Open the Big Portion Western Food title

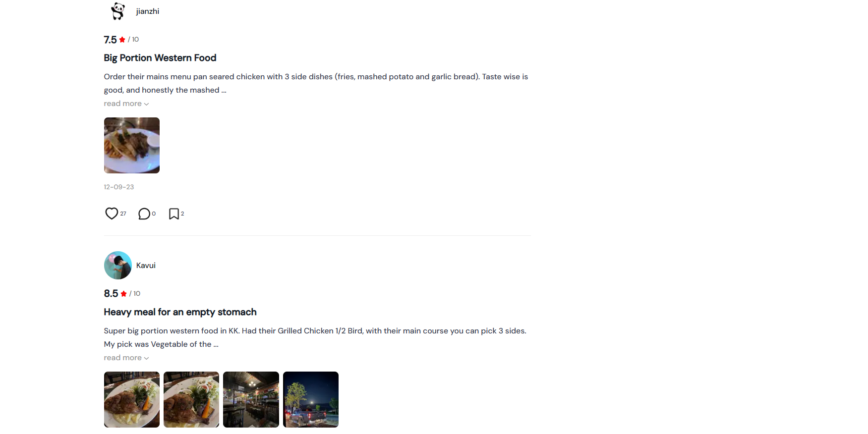tap(160, 58)
